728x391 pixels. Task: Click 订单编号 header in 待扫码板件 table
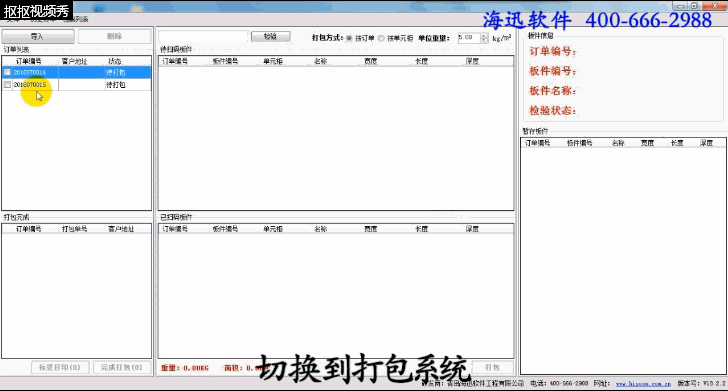pos(175,61)
